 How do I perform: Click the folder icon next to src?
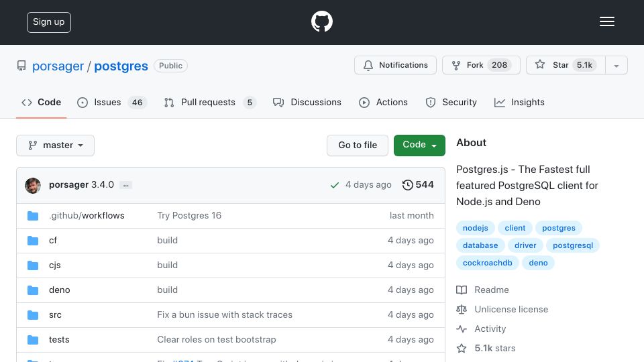click(33, 315)
